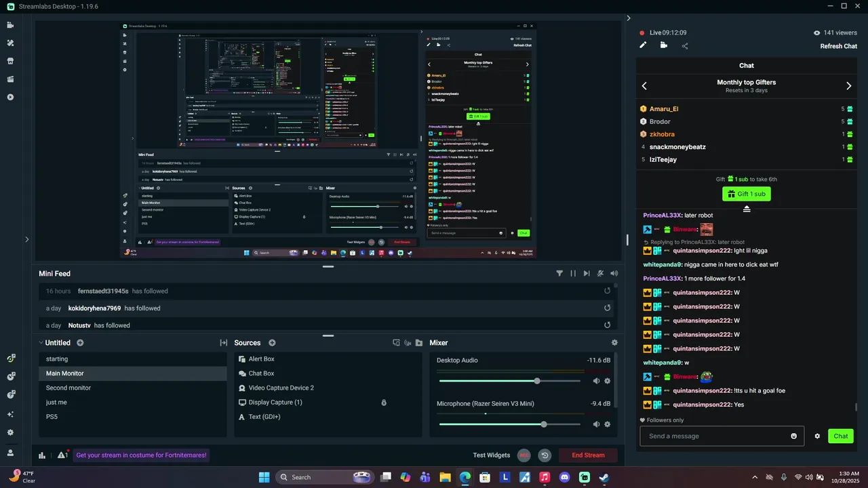Select the Chat Box source
The height and width of the screenshot is (488, 868).
(x=328, y=373)
